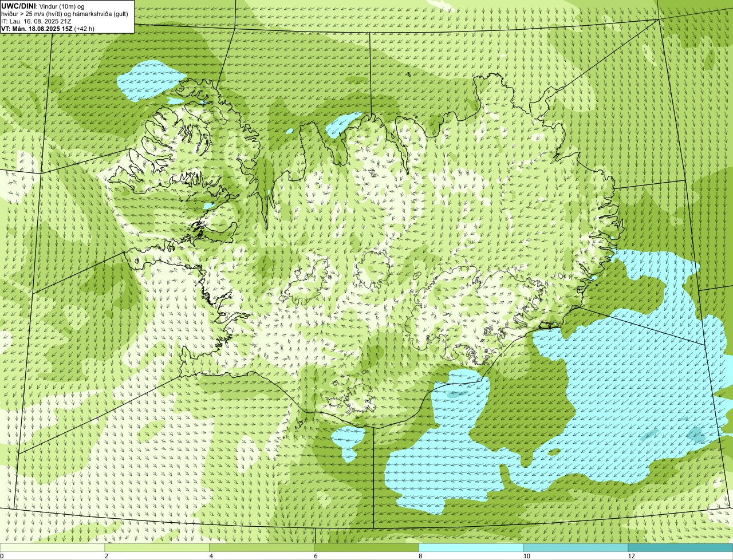Click the 'hviður > 25 m/s (hvítt)' legend line
The width and height of the screenshot is (733, 560).
click(x=65, y=13)
